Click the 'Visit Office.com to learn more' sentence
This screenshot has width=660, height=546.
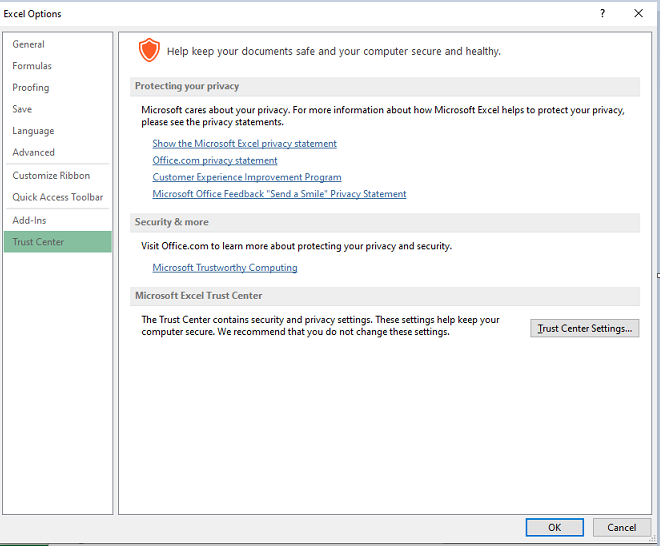pyautogui.click(x=296, y=246)
